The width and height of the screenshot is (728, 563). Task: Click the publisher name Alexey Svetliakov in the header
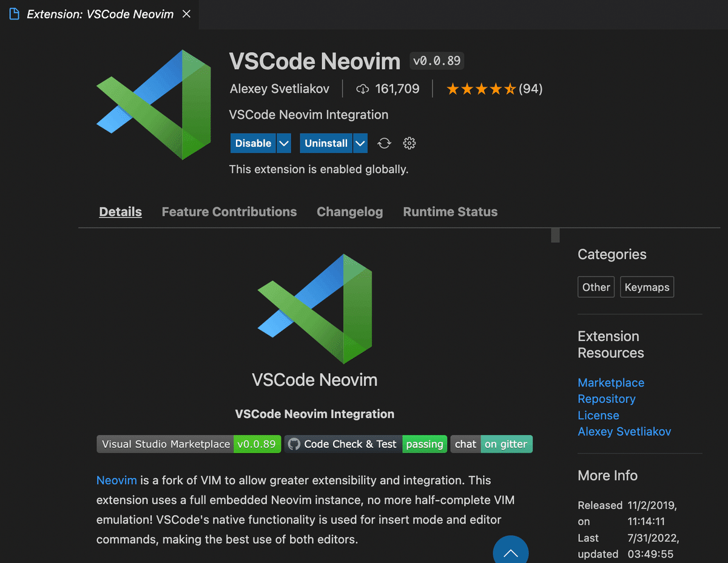pyautogui.click(x=280, y=89)
